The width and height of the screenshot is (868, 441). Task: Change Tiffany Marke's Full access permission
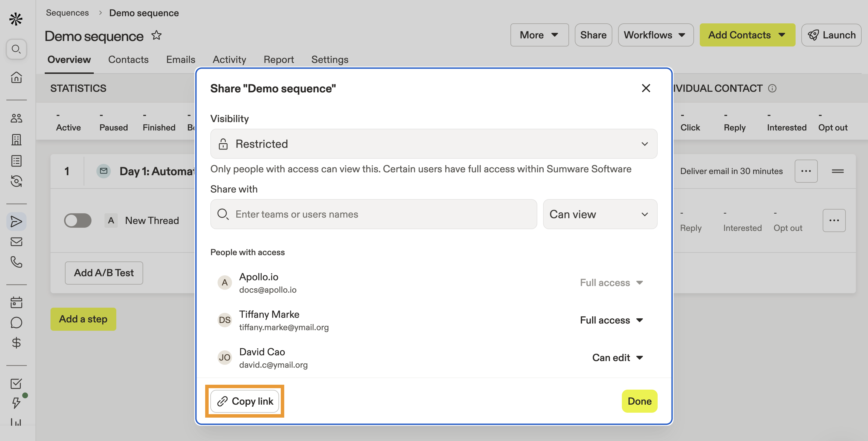(611, 320)
